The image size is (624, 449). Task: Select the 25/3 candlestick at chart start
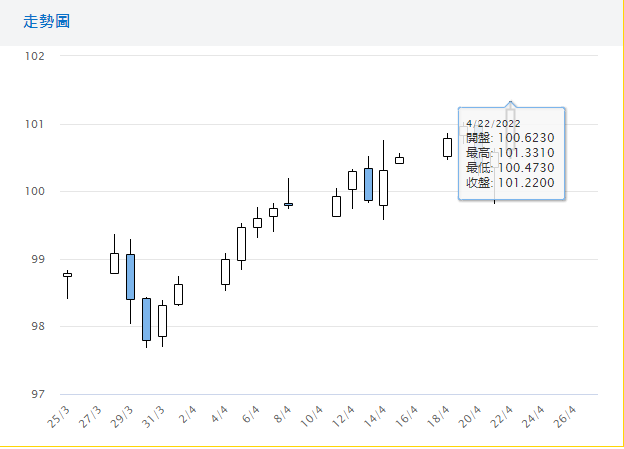[67, 275]
